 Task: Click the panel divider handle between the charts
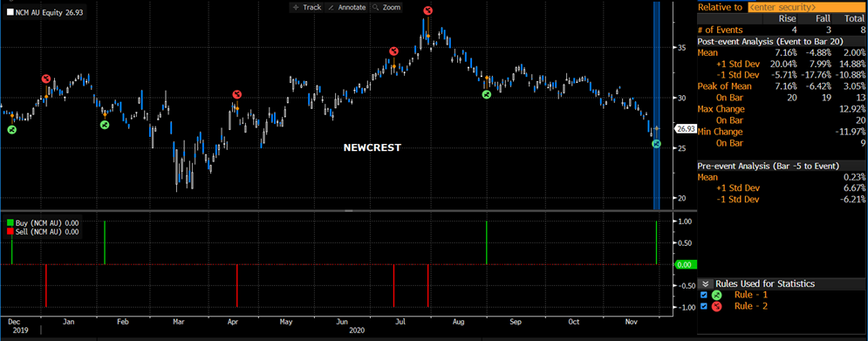coord(349,211)
